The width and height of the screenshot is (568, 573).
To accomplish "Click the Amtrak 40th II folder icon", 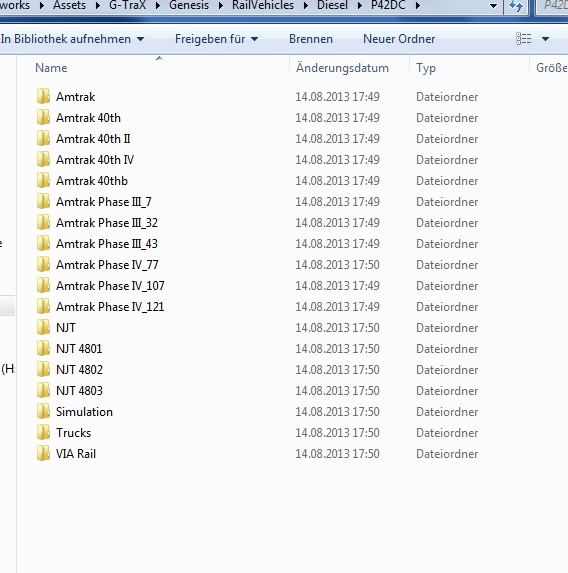I will pyautogui.click(x=43, y=138).
